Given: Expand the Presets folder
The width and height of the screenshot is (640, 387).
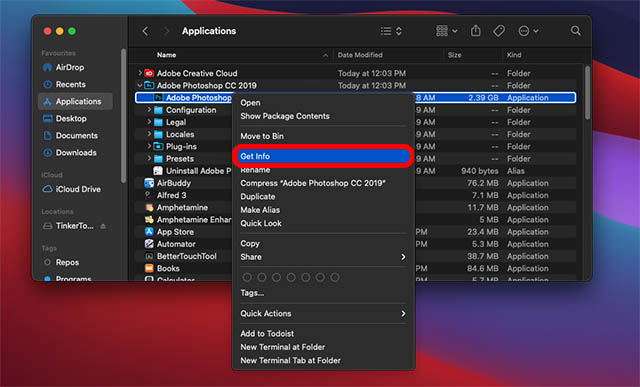Looking at the screenshot, I should coord(149,158).
